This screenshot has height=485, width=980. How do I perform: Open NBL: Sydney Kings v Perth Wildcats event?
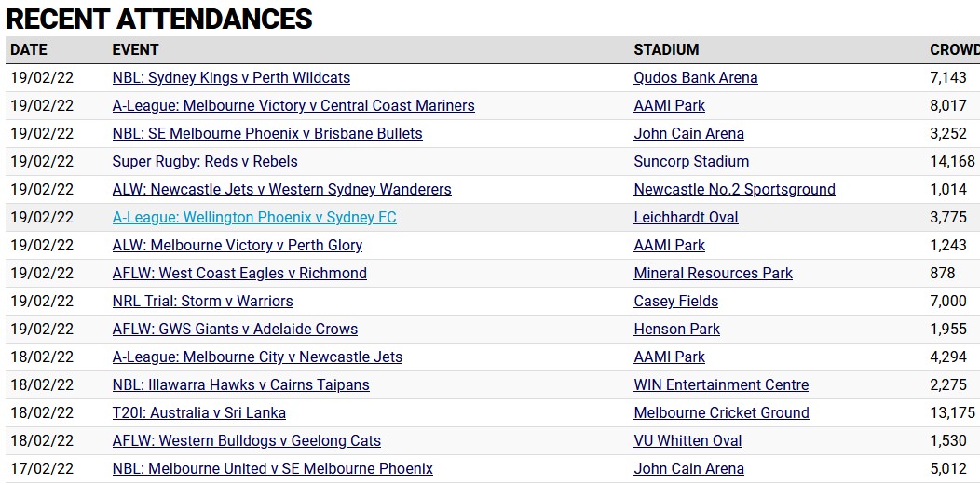pyautogui.click(x=231, y=78)
